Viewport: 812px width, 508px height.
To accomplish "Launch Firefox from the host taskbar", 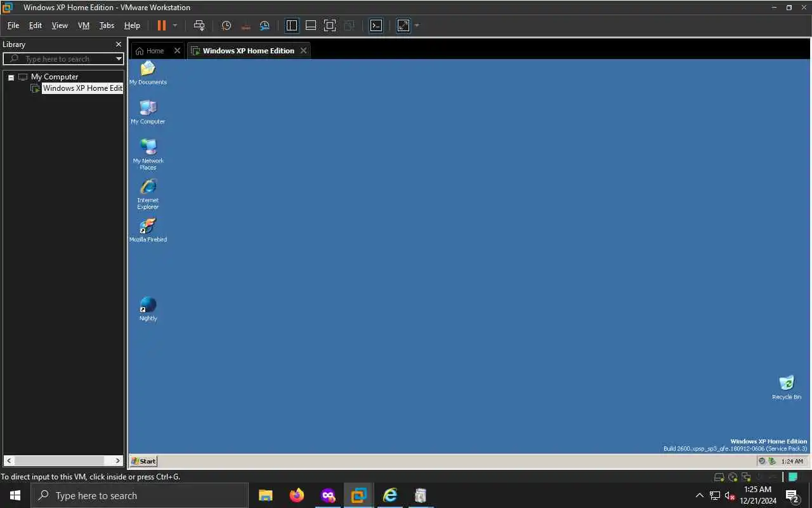I will (296, 495).
